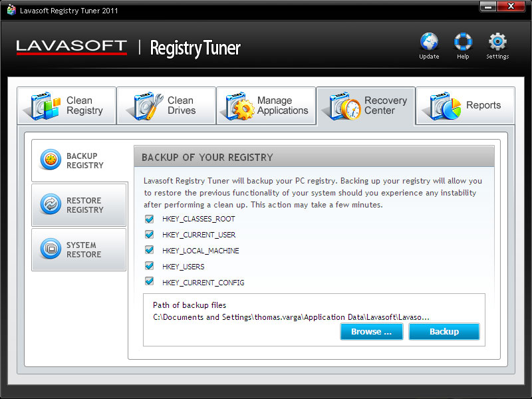
Task: Click the System Restore round icon
Action: coord(51,248)
